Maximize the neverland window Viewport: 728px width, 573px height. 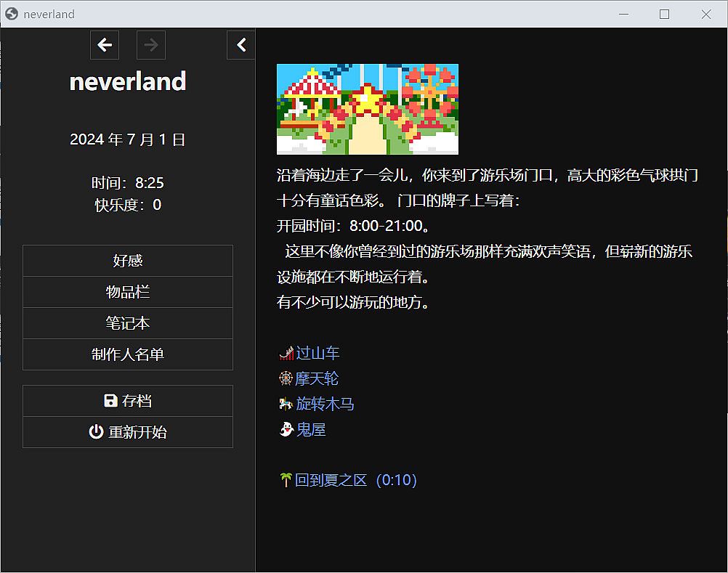click(664, 14)
